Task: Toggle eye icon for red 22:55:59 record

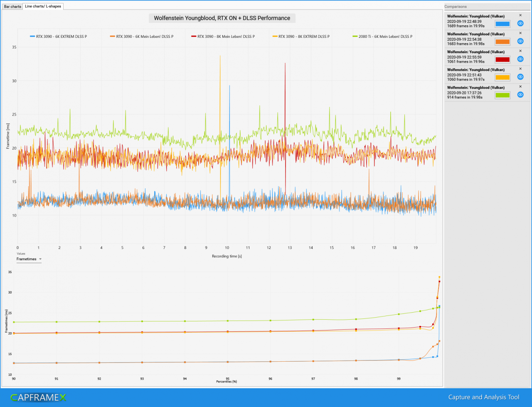Action: coord(520,59)
